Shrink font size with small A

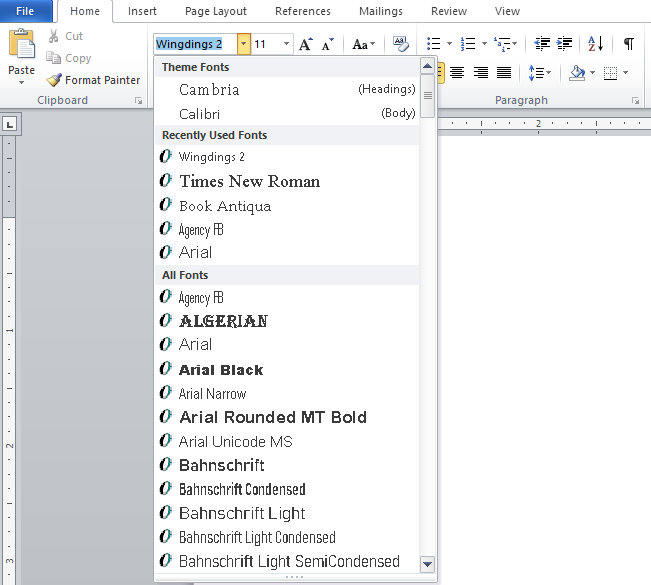[x=328, y=44]
